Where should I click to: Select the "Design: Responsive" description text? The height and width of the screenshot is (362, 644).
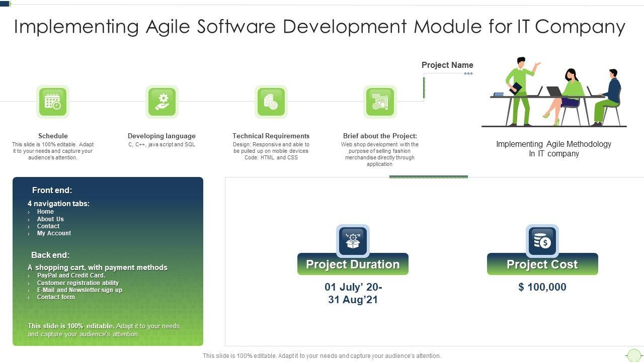point(271,151)
